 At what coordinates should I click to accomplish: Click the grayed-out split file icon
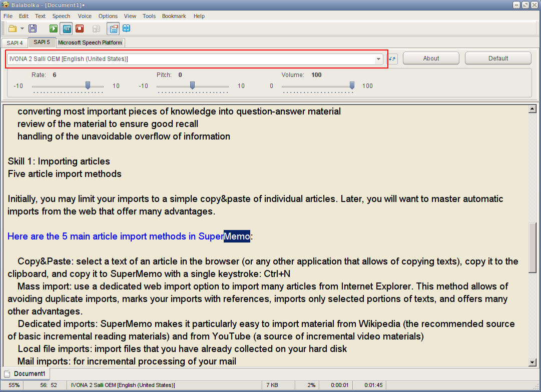click(96, 28)
